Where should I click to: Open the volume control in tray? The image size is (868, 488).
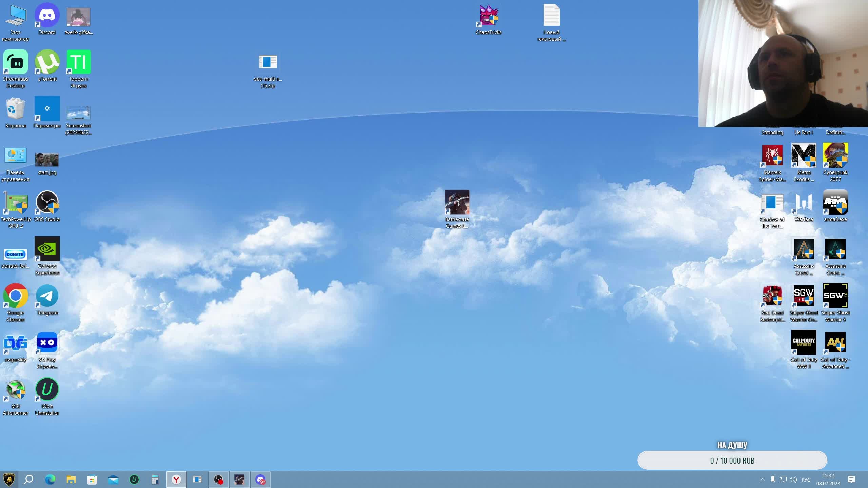(793, 480)
